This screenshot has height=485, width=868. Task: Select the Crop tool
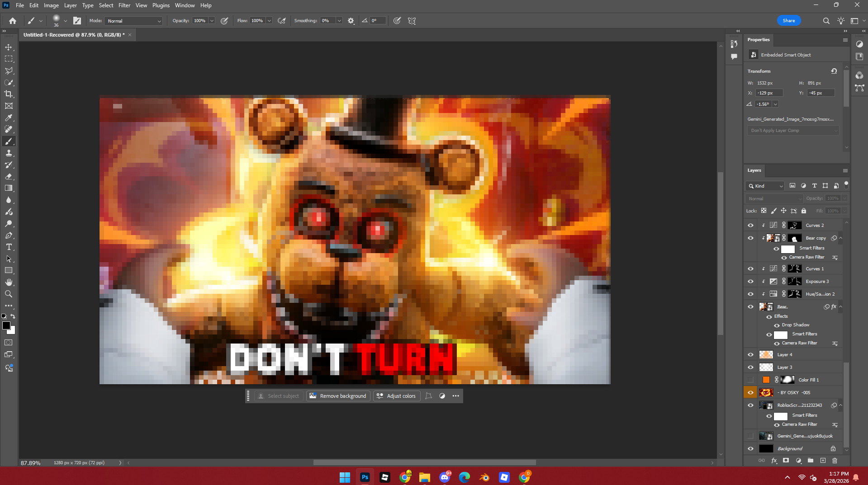9,94
